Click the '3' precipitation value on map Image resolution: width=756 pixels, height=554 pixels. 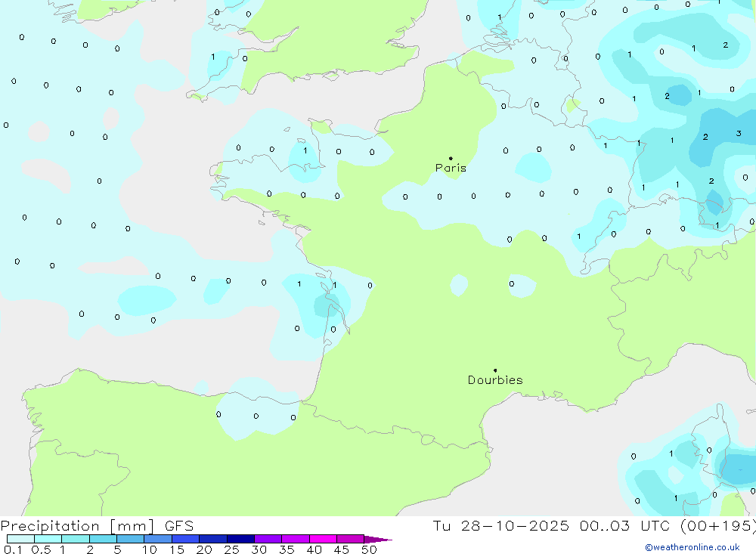(739, 134)
